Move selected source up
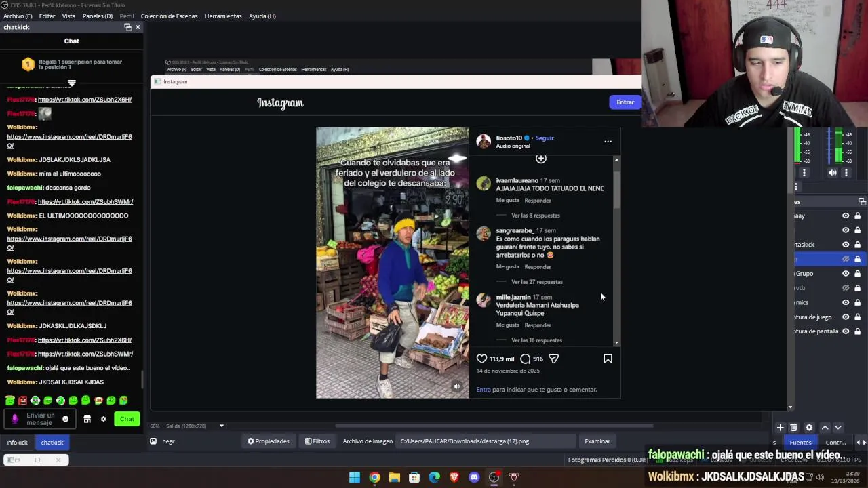 coord(825,428)
